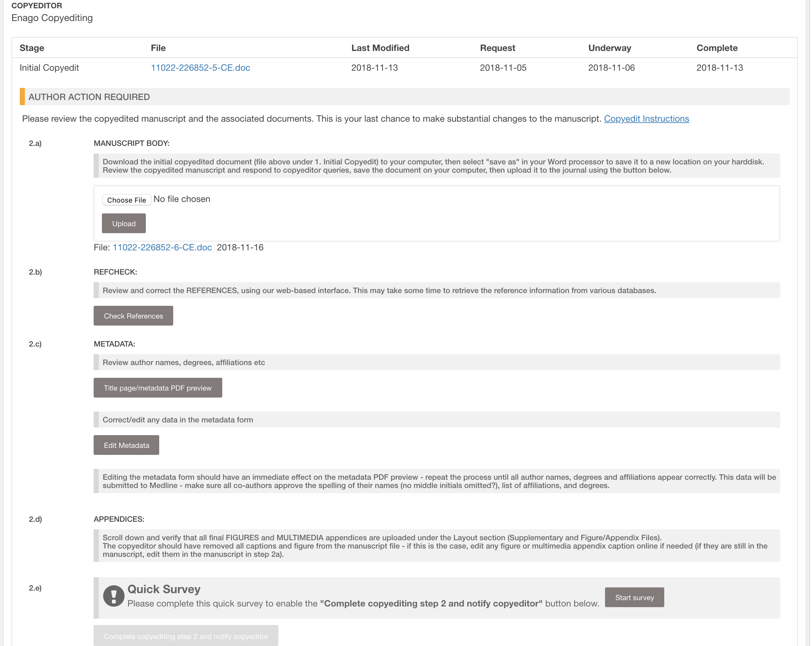Click the Request column header
The image size is (812, 646).
tap(497, 48)
